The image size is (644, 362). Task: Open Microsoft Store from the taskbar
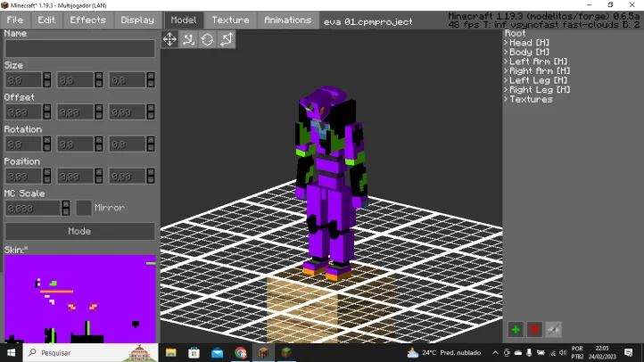pos(194,352)
